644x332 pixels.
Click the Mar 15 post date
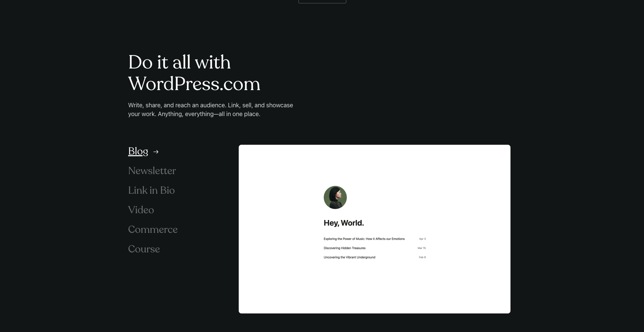(x=421, y=248)
